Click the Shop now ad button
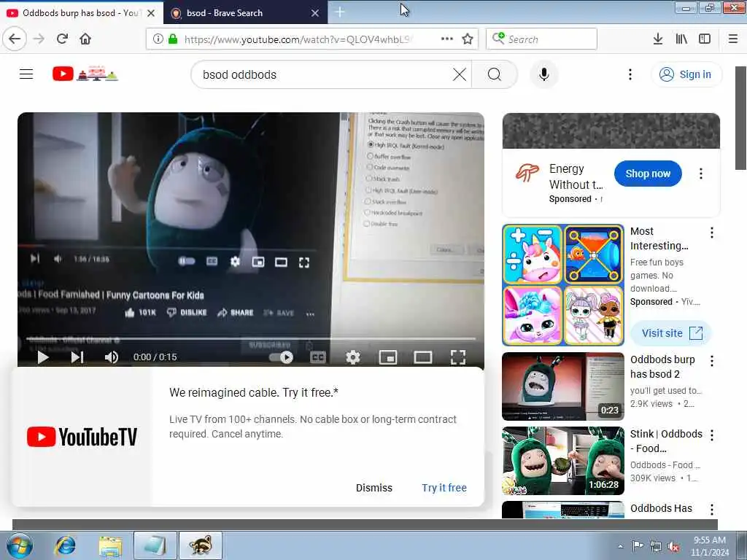The height and width of the screenshot is (560, 747). tap(648, 174)
